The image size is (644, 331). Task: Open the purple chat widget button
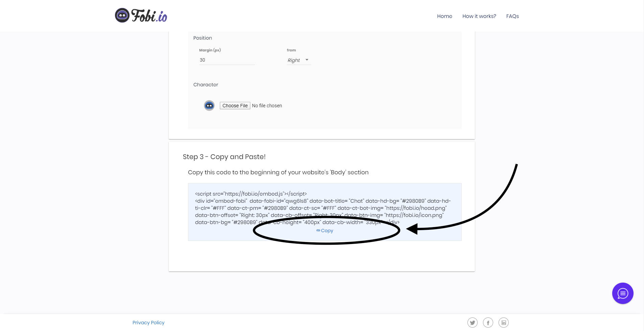pyautogui.click(x=623, y=293)
